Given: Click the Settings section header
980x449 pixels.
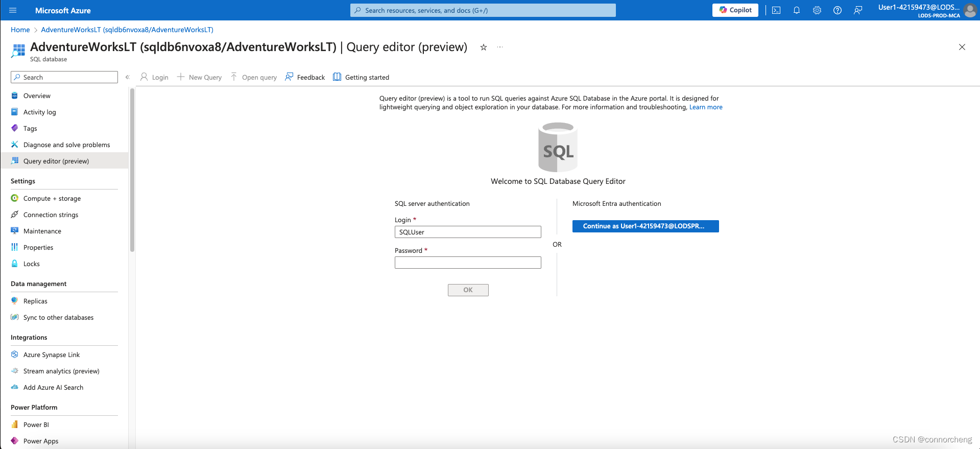Looking at the screenshot, I should pos(23,181).
